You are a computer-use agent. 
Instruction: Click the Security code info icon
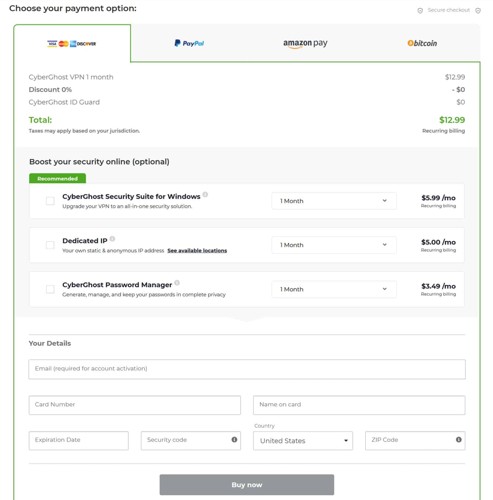coord(234,440)
